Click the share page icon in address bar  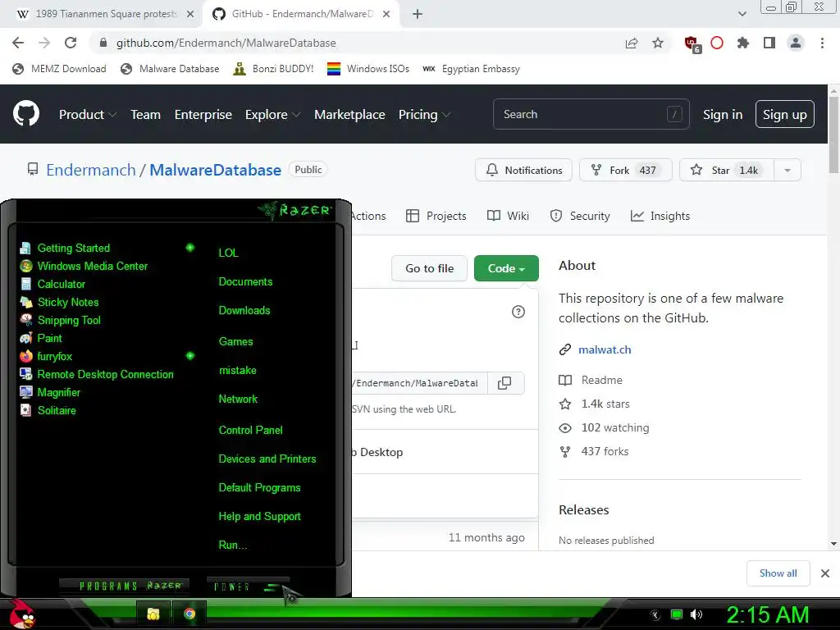click(x=632, y=43)
